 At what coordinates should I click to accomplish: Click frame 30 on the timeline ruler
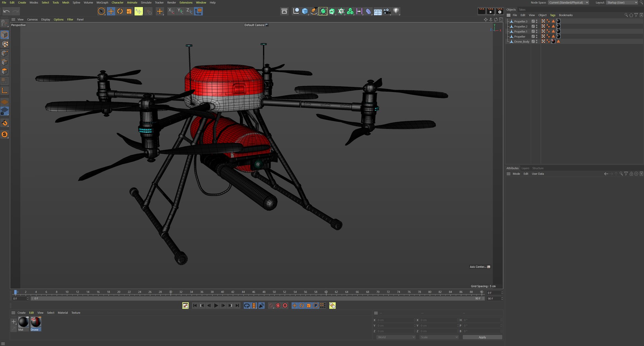[x=170, y=292]
